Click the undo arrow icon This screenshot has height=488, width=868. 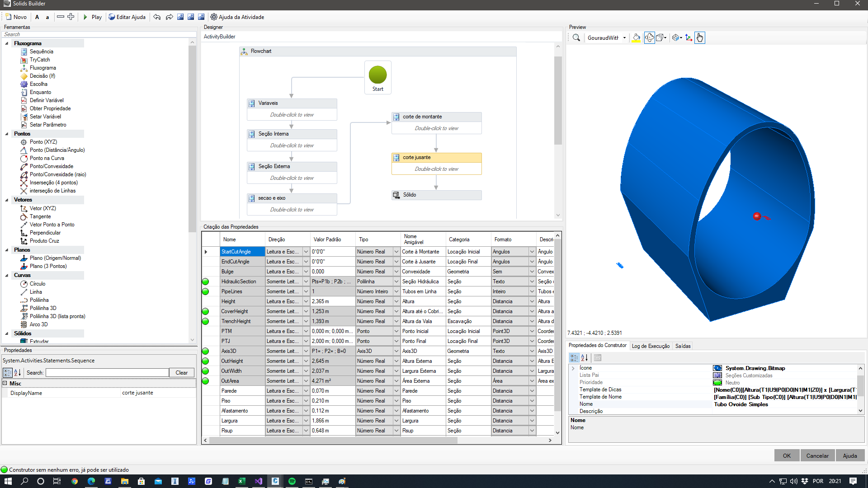[157, 17]
